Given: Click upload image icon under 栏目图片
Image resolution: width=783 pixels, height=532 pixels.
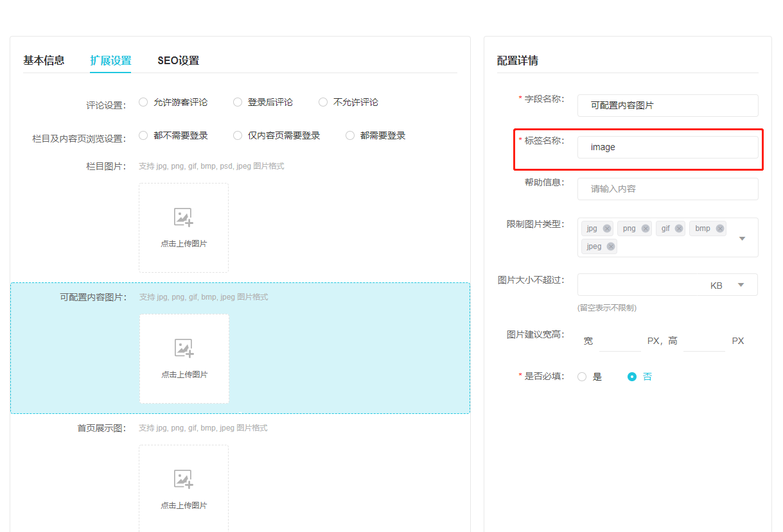Looking at the screenshot, I should pyautogui.click(x=184, y=218).
